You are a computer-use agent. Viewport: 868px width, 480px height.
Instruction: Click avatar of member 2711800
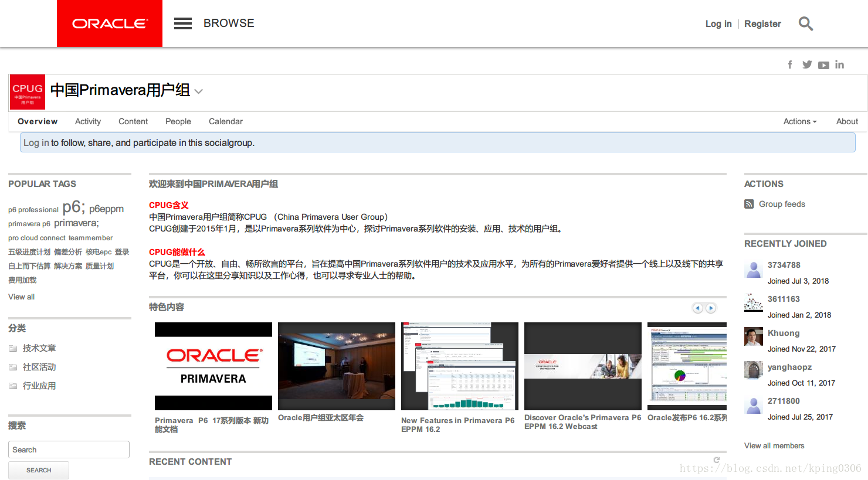(754, 405)
